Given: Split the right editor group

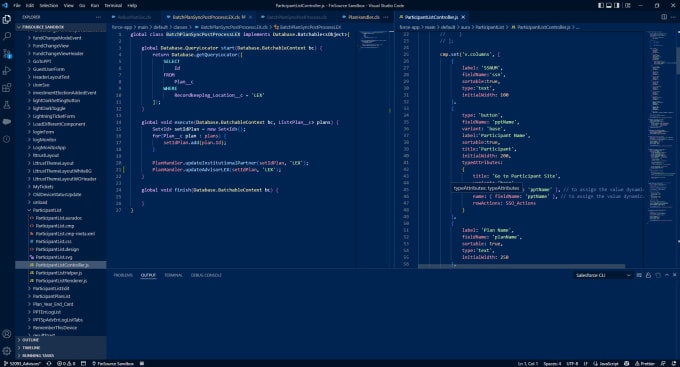Looking at the screenshot, I should (x=664, y=17).
